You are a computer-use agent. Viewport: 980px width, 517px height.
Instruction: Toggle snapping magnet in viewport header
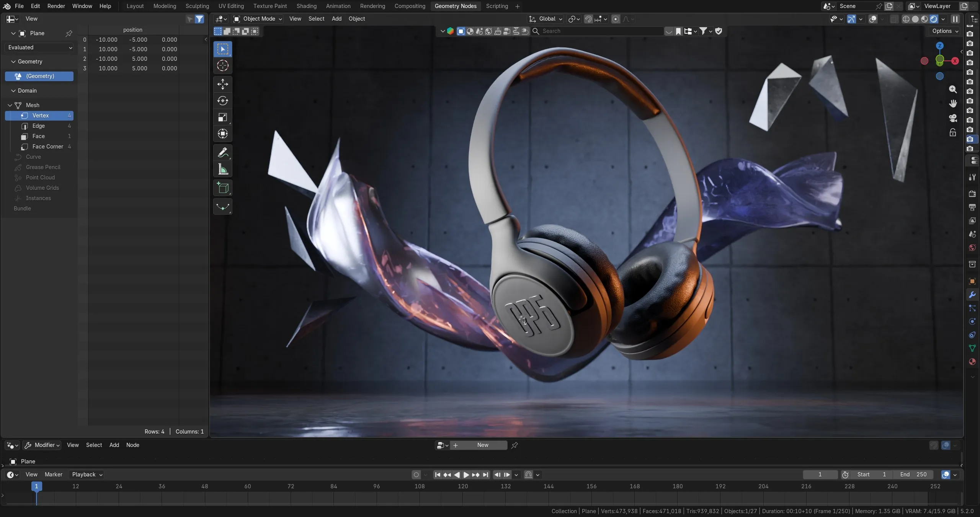click(588, 19)
